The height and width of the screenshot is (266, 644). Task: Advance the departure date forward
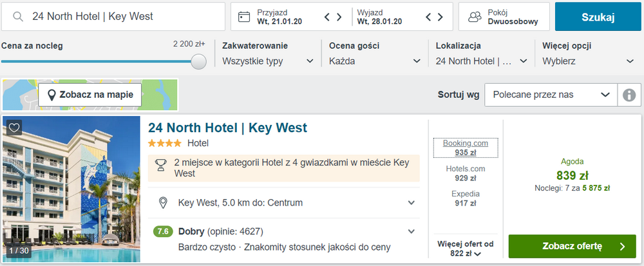440,17
